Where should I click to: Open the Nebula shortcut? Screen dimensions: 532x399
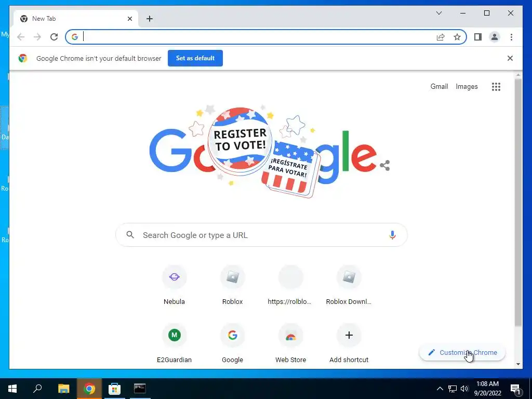[174, 286]
